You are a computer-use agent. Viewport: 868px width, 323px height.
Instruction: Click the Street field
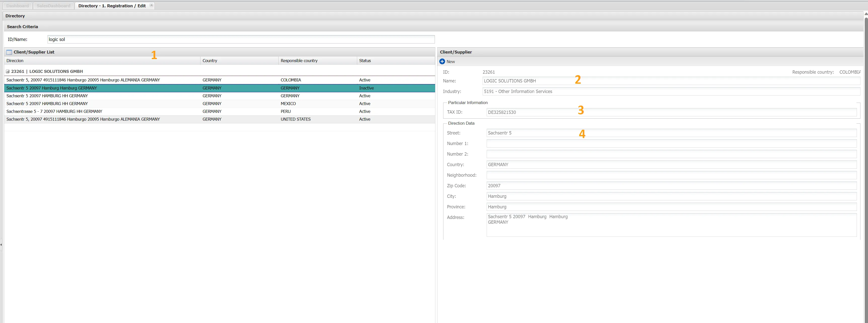tap(672, 133)
